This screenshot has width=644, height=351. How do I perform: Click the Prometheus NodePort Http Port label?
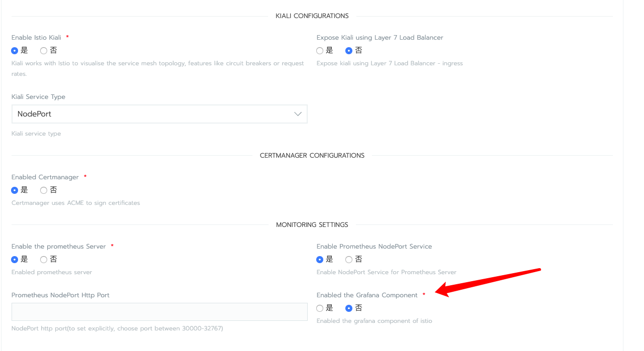click(60, 295)
